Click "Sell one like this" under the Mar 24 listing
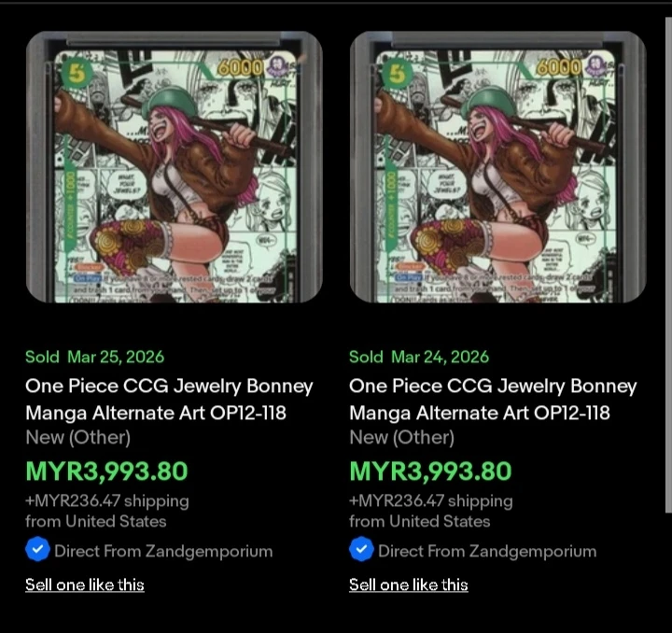 [409, 584]
